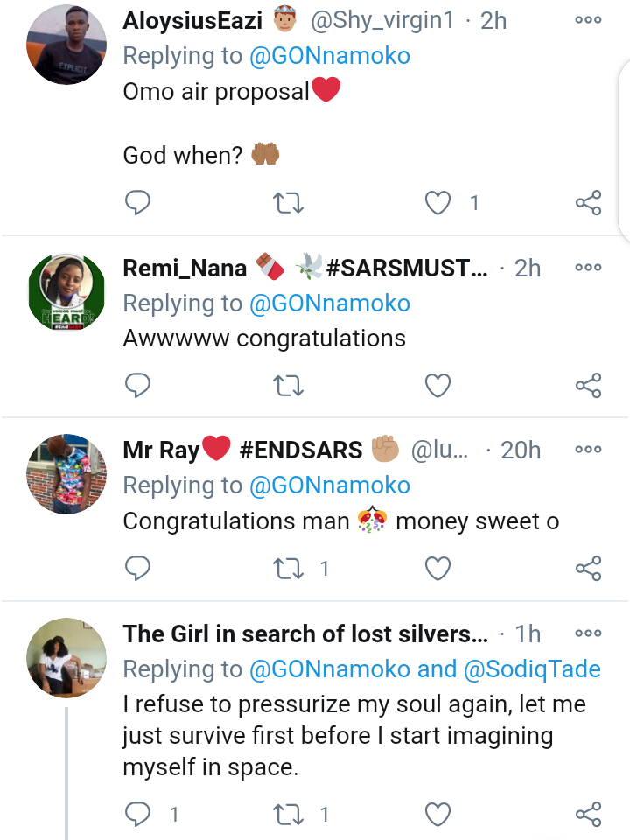This screenshot has height=840, width=630.
Task: Open The Girl in search profile name
Action: click(304, 633)
